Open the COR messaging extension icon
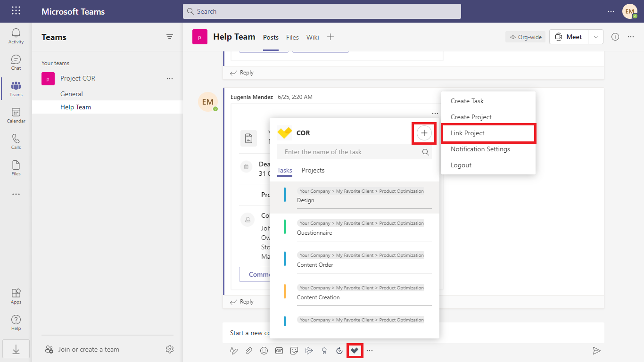Image resolution: width=644 pixels, height=362 pixels. pos(355,351)
